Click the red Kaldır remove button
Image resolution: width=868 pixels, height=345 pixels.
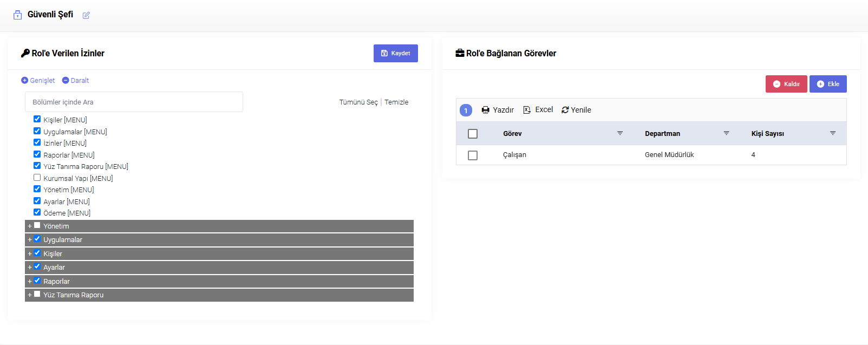tap(786, 84)
